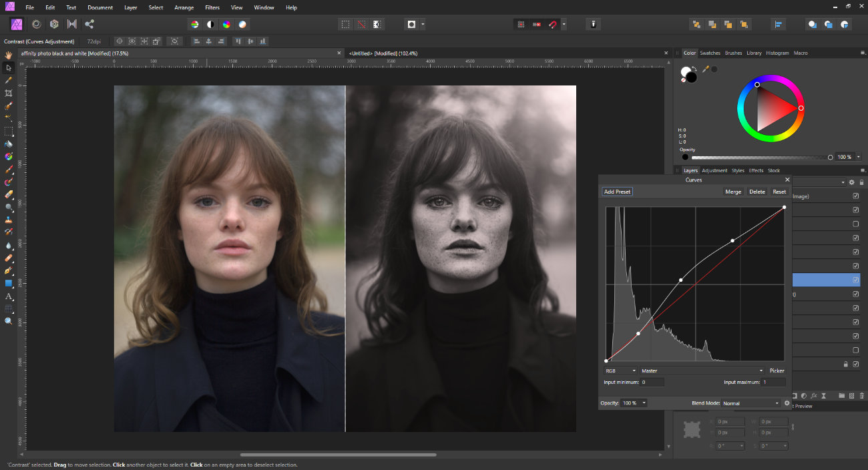Click the Auto Contrast half-circle icon
Viewport: 868px width, 470px height.
[210, 24]
